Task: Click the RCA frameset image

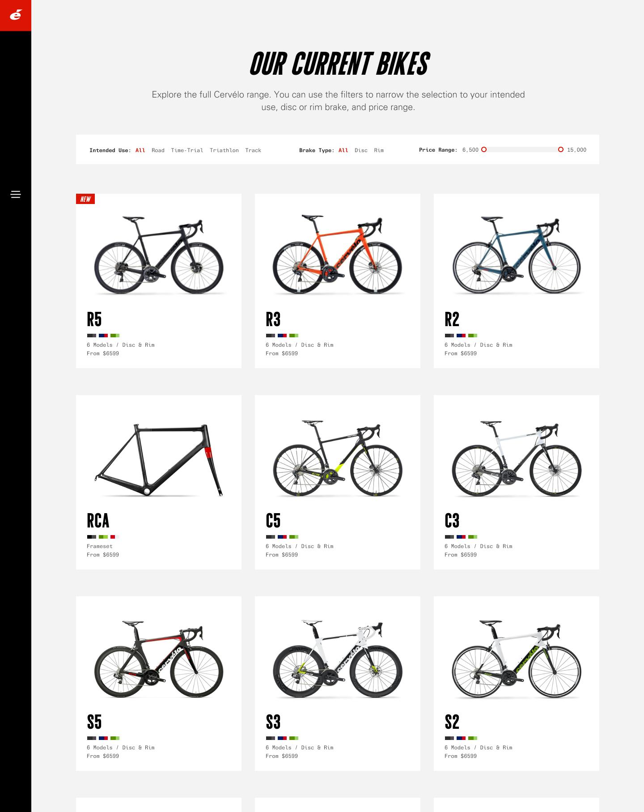Action: pyautogui.click(x=159, y=460)
